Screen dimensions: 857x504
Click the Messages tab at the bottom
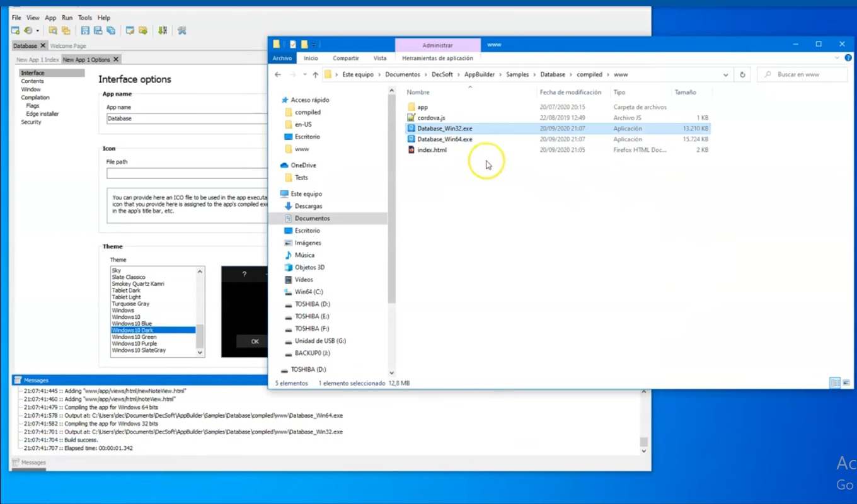pyautogui.click(x=29, y=462)
